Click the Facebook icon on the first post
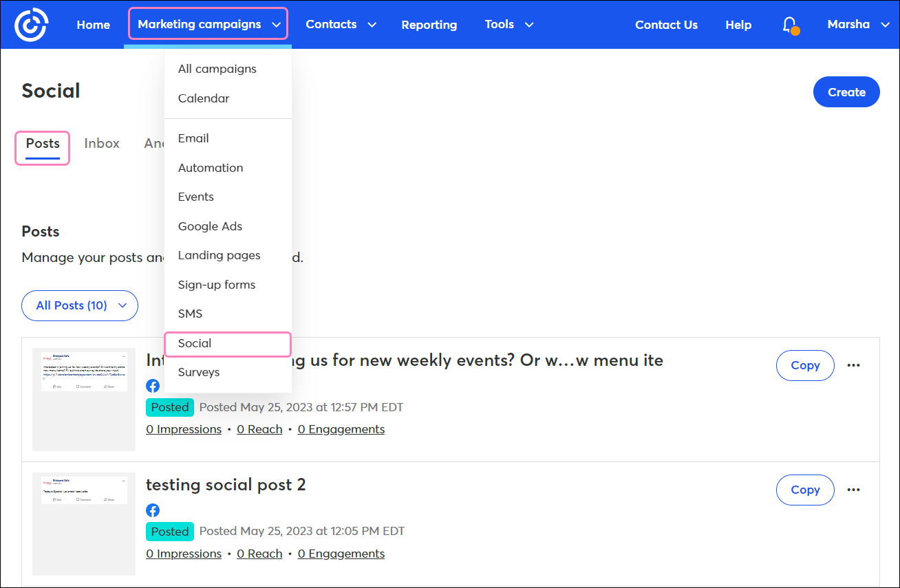This screenshot has height=588, width=900. coord(153,386)
